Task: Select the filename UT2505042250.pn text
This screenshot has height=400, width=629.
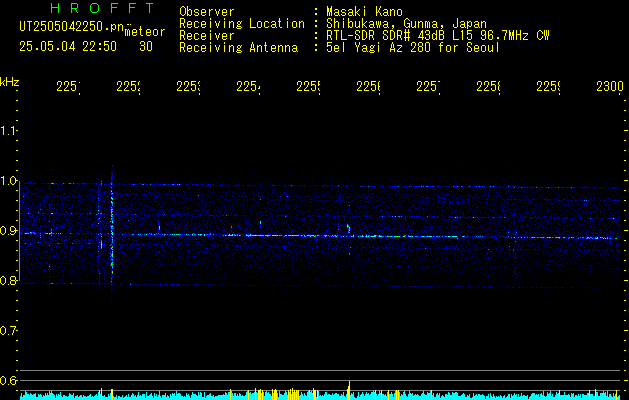Action: click(71, 27)
